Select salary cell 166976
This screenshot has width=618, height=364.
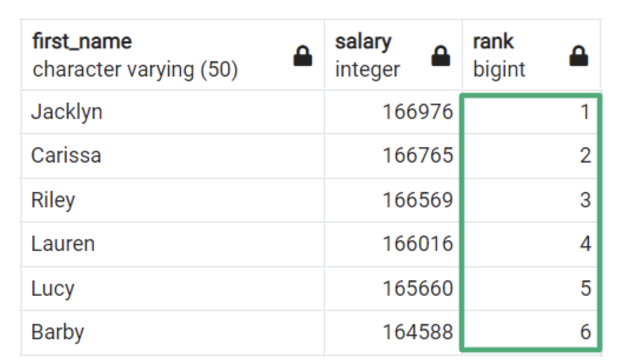click(418, 112)
